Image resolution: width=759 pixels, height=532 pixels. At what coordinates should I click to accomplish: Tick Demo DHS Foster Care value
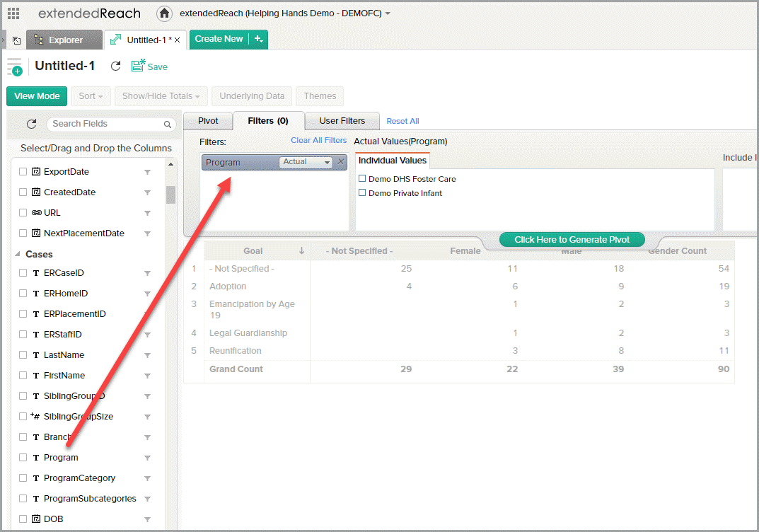(362, 178)
